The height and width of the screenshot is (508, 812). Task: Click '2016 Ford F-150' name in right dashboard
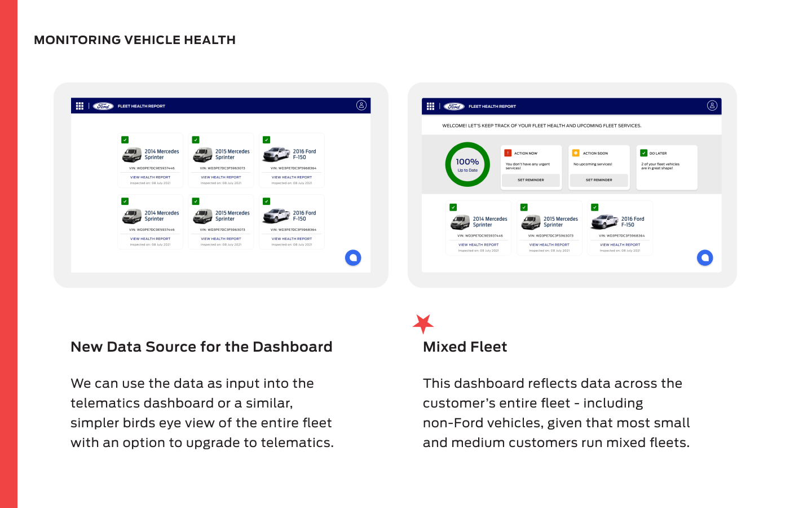[x=633, y=222]
